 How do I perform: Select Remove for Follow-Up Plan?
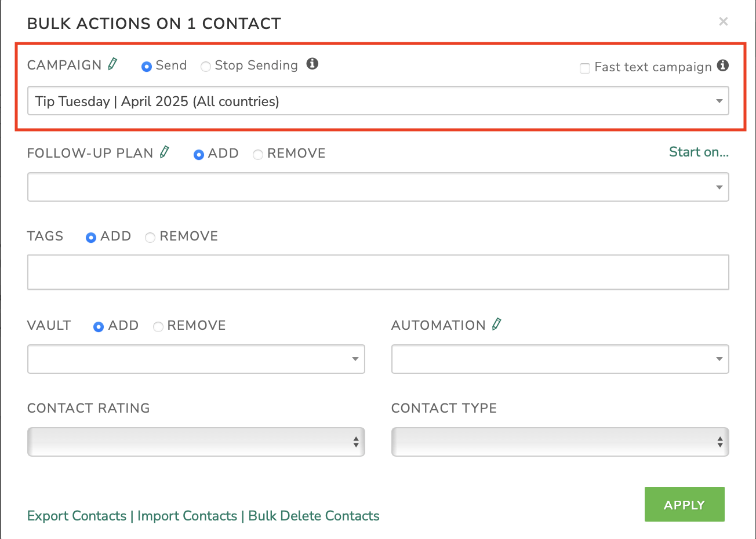(258, 155)
